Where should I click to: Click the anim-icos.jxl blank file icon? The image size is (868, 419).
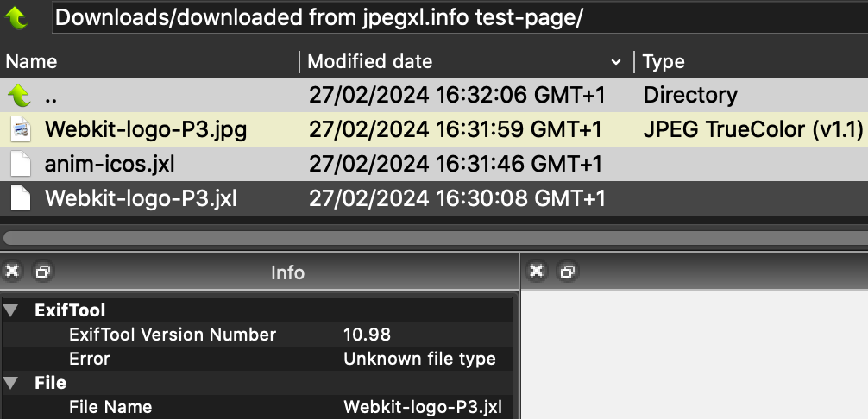21,164
